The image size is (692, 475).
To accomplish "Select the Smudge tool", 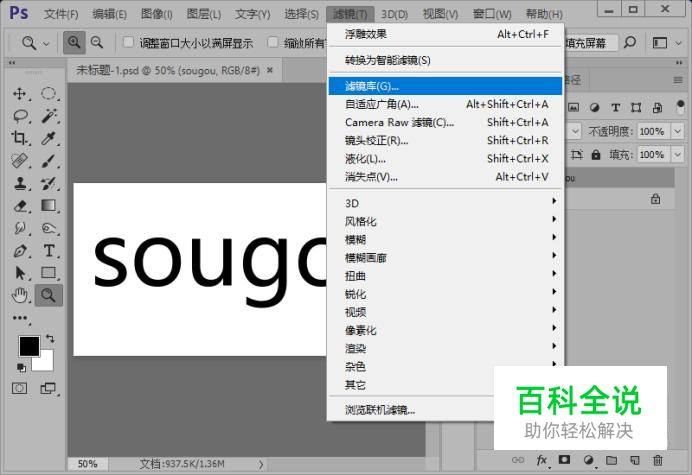I will [x=20, y=228].
